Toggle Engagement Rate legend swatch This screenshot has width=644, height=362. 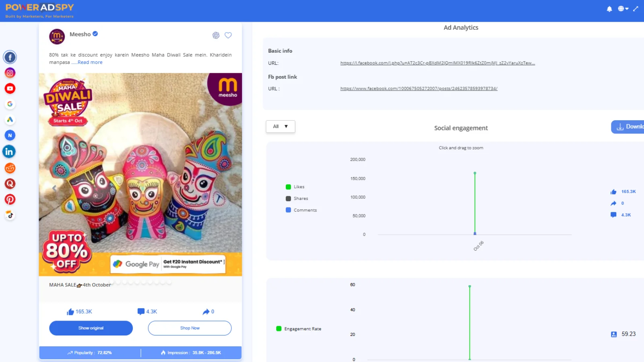tap(279, 329)
